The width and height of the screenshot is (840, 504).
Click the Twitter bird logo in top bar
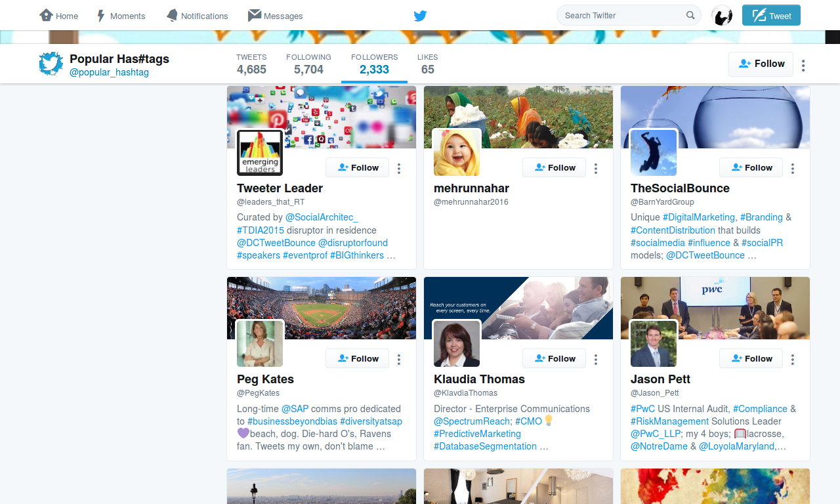pyautogui.click(x=420, y=16)
